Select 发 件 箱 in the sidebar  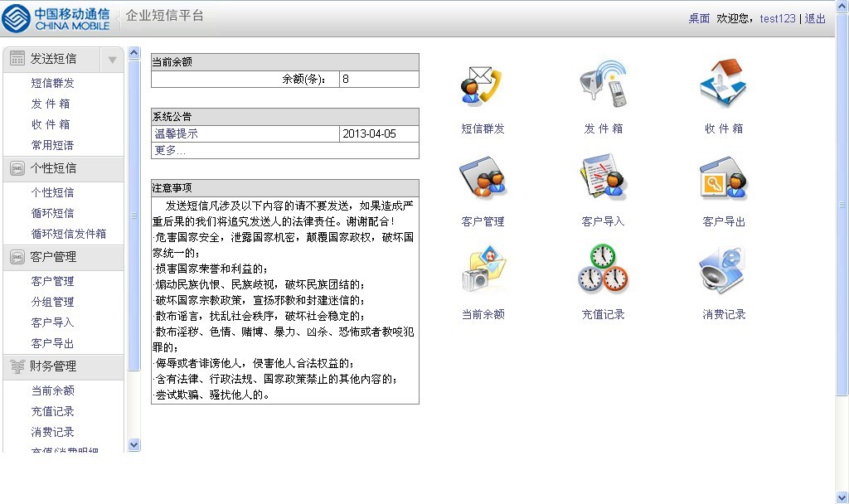click(x=51, y=104)
